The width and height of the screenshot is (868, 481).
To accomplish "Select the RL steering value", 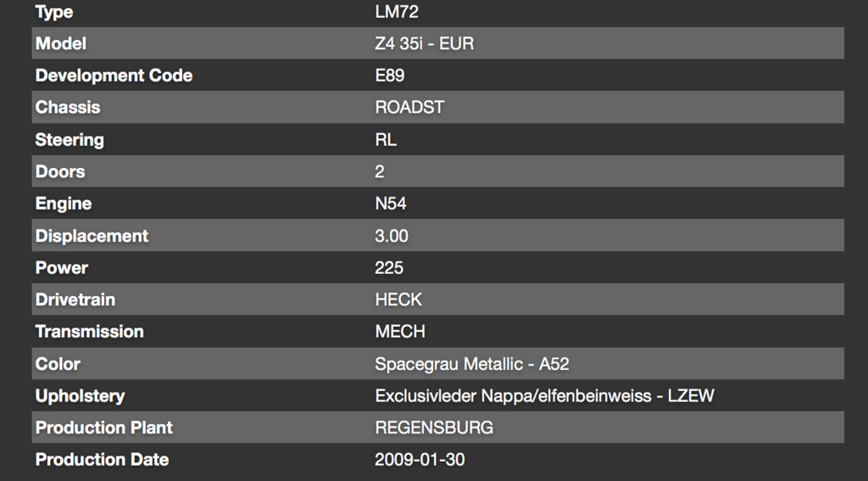I will coord(386,140).
